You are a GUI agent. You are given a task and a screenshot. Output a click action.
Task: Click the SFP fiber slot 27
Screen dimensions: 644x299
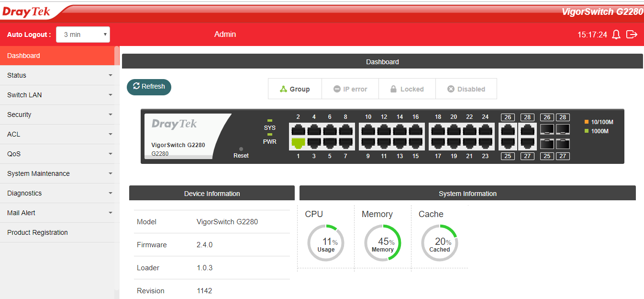pyautogui.click(x=563, y=143)
